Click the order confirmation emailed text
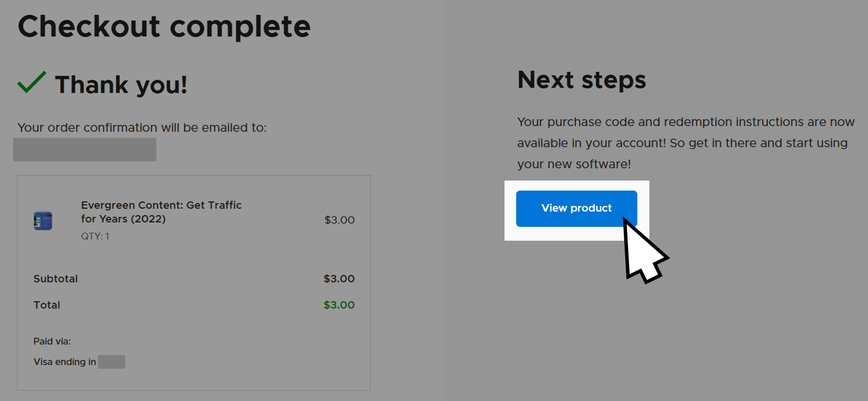This screenshot has height=401, width=868. tap(142, 127)
